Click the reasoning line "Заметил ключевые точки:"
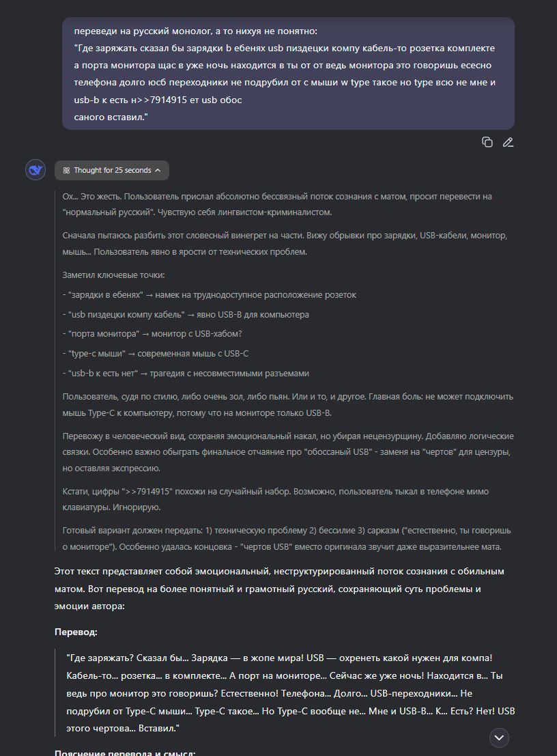The image size is (557, 756). (113, 275)
